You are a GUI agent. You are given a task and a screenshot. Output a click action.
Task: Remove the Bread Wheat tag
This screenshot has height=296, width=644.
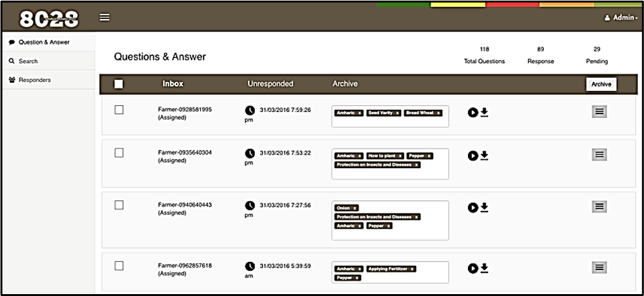pyautogui.click(x=438, y=113)
